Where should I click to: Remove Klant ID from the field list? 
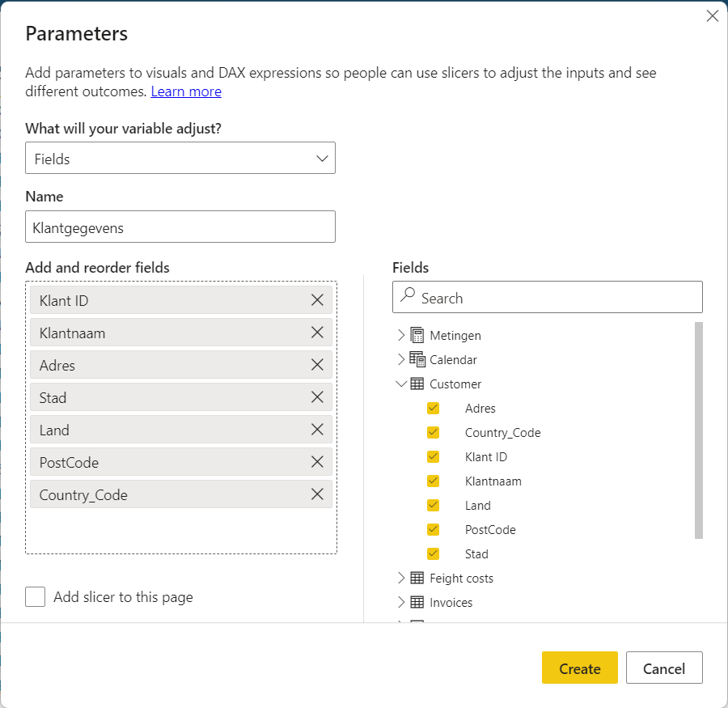tap(317, 300)
